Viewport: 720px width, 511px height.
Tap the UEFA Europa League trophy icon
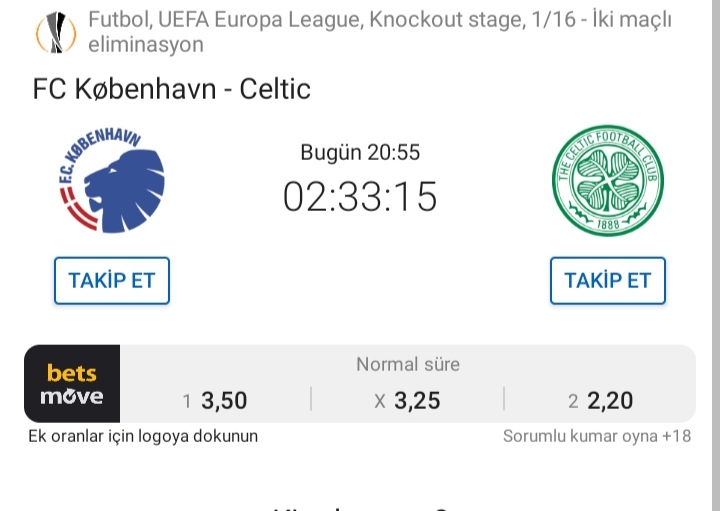[x=56, y=32]
